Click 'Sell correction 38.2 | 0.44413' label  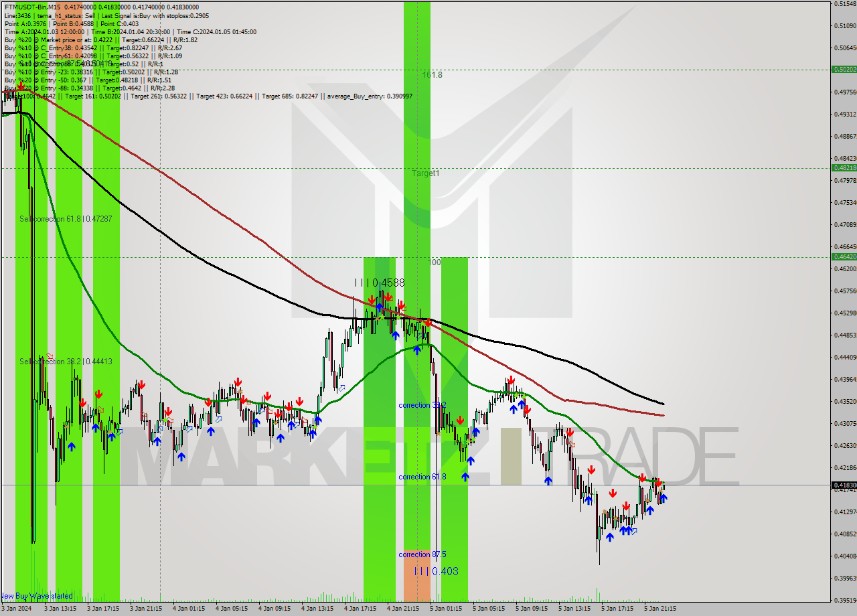click(x=66, y=362)
